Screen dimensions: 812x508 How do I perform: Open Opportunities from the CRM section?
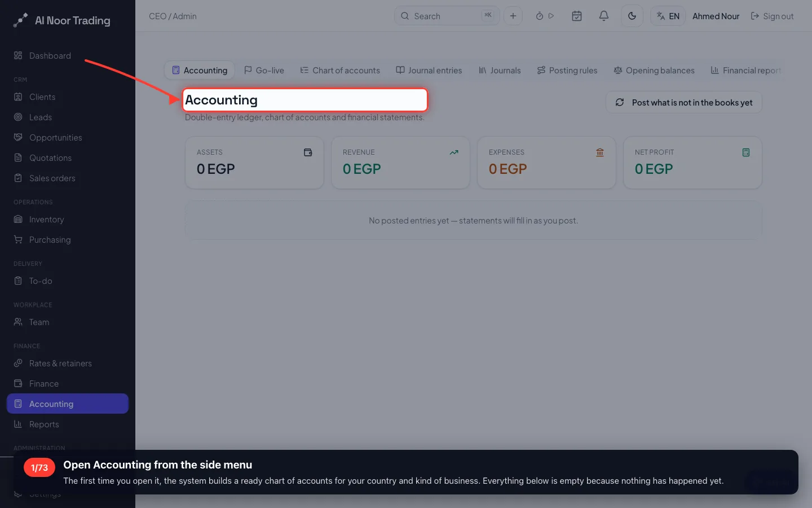[x=68, y=137]
